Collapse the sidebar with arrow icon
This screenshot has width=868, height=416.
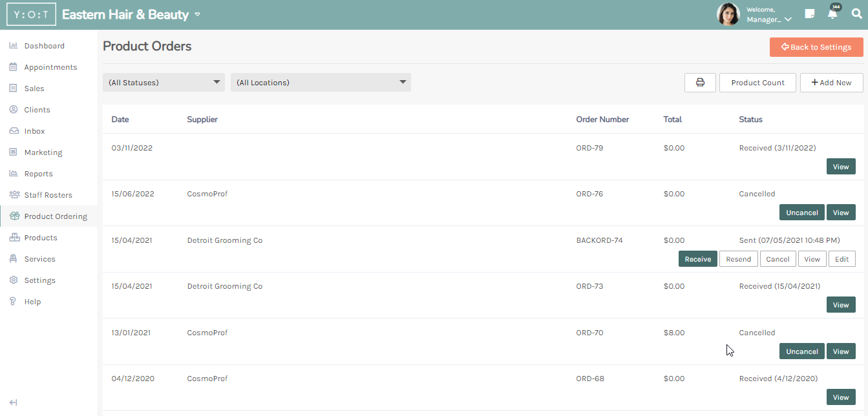click(13, 402)
